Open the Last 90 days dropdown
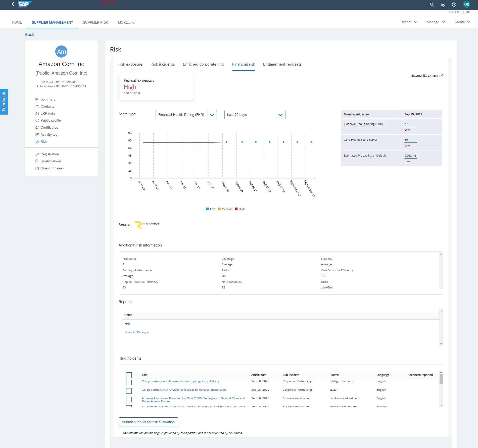Image resolution: width=478 pixels, height=448 pixels. point(280,115)
